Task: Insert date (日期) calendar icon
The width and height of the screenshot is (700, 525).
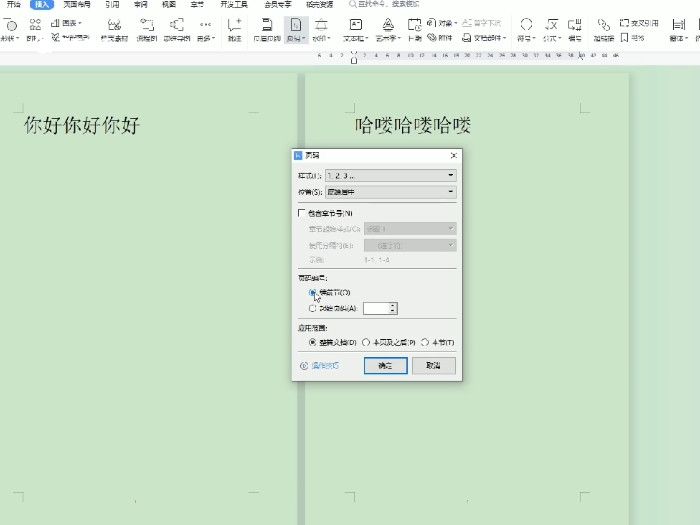Action: [x=414, y=25]
